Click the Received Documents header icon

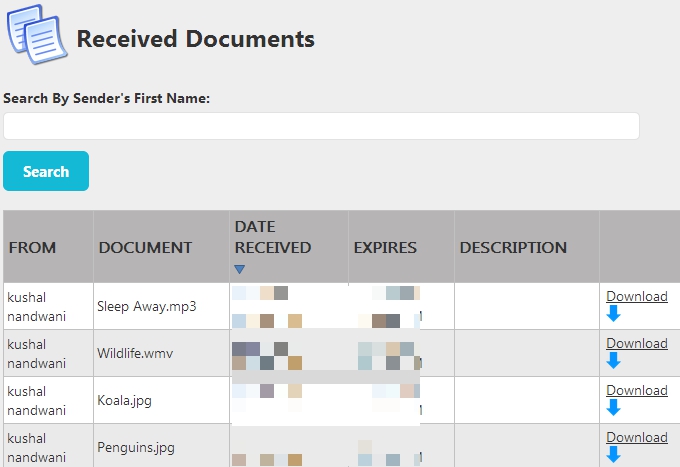(36, 38)
